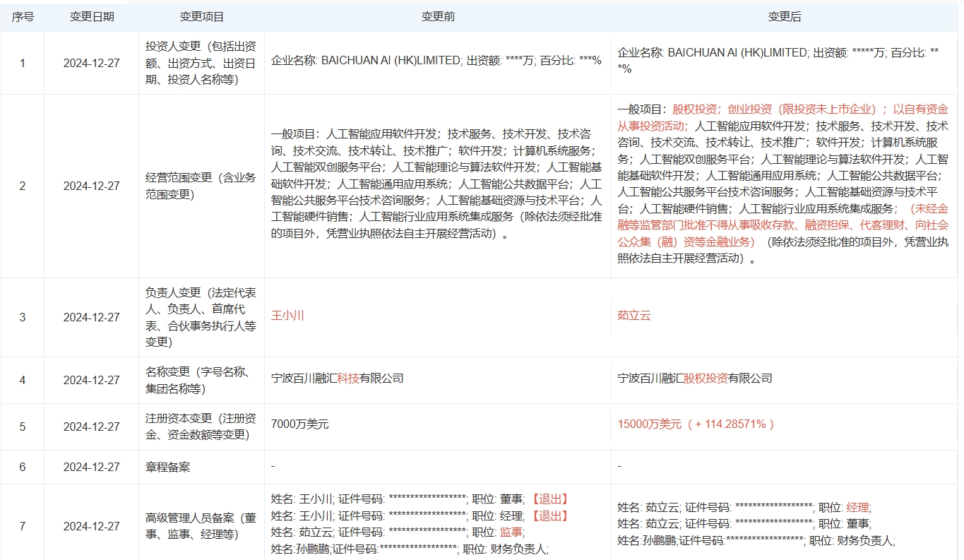Click date 2024-12-27 in the 名称变更 row
Screen dimensions: 964x560
pyautogui.click(x=92, y=380)
